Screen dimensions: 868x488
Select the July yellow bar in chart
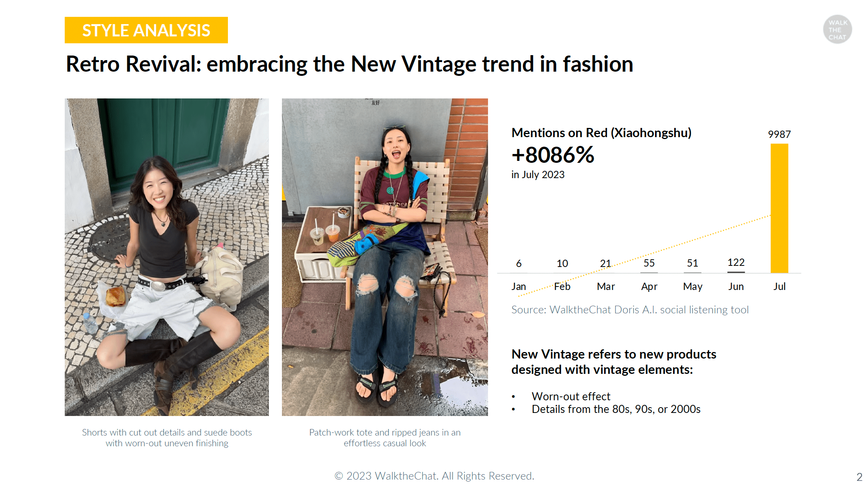pos(779,208)
